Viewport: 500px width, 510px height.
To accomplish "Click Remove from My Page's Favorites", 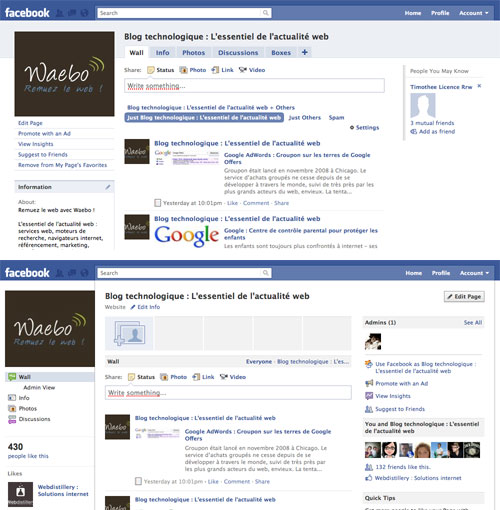I will point(62,165).
